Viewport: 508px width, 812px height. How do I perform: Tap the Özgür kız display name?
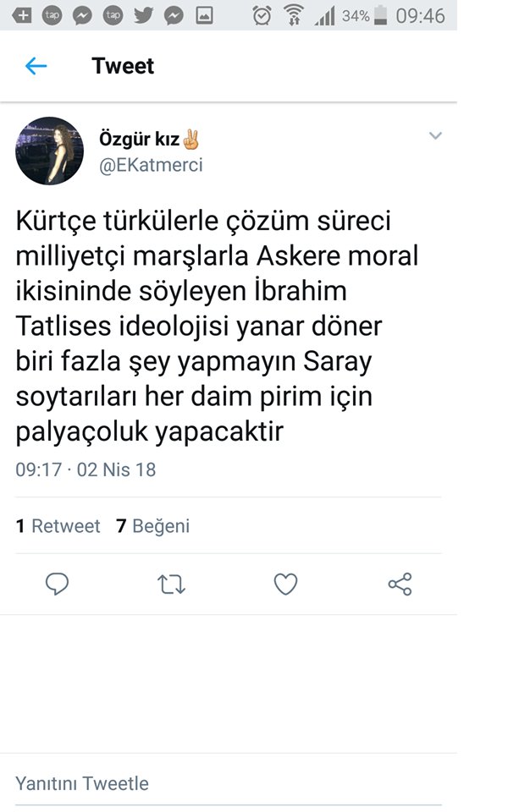coord(140,140)
